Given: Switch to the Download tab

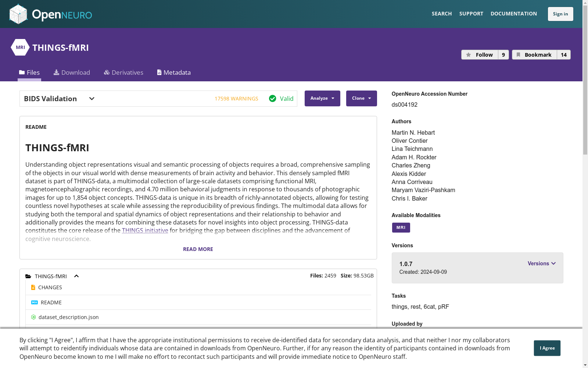Looking at the screenshot, I should click(72, 72).
